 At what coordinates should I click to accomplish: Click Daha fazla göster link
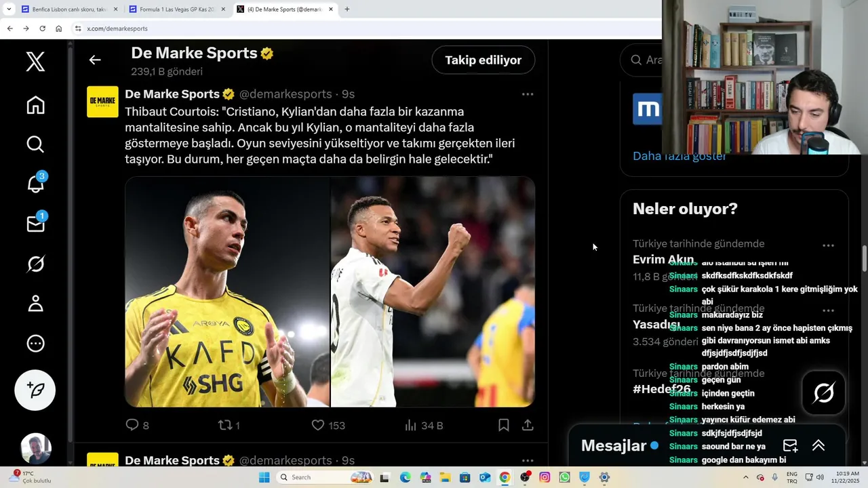[679, 156]
